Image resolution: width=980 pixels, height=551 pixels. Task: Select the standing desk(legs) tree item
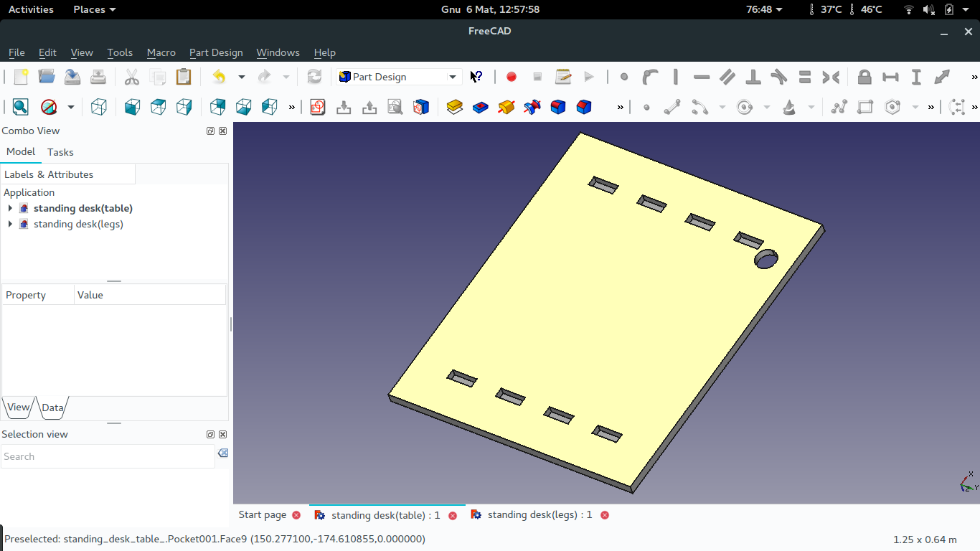pyautogui.click(x=78, y=224)
